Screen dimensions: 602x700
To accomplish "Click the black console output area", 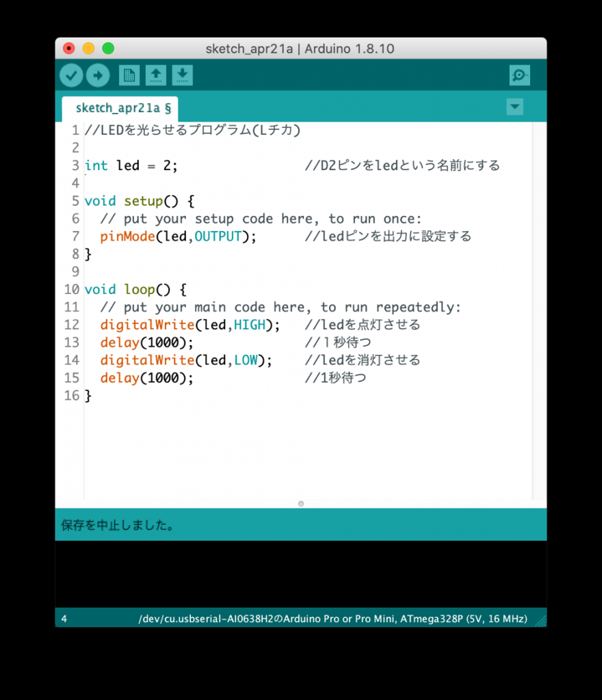I will tap(301, 574).
